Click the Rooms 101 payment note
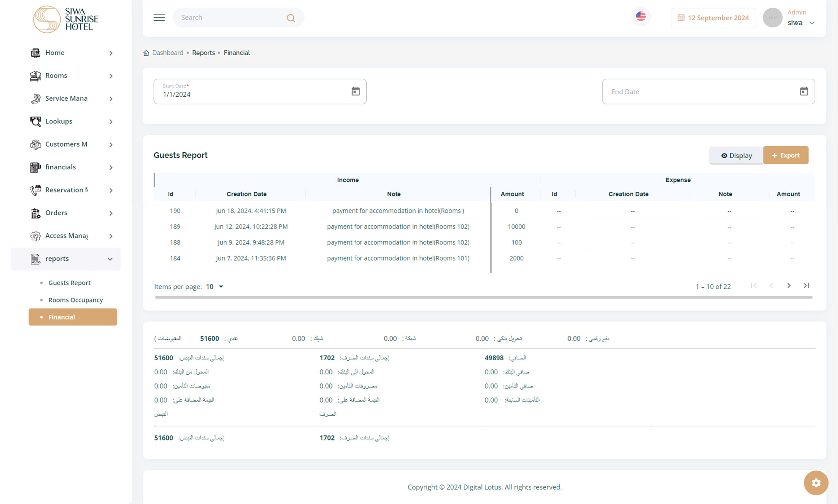This screenshot has width=838, height=504. click(398, 258)
